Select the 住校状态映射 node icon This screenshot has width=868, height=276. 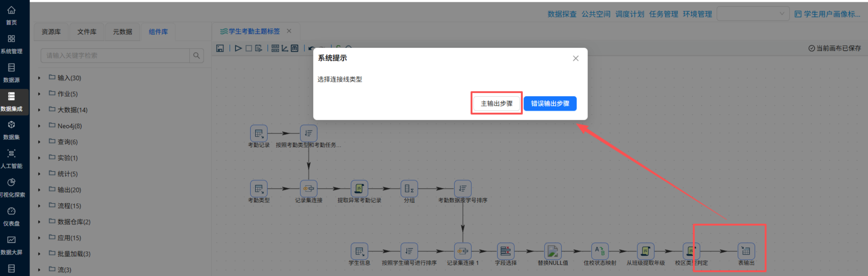[600, 251]
